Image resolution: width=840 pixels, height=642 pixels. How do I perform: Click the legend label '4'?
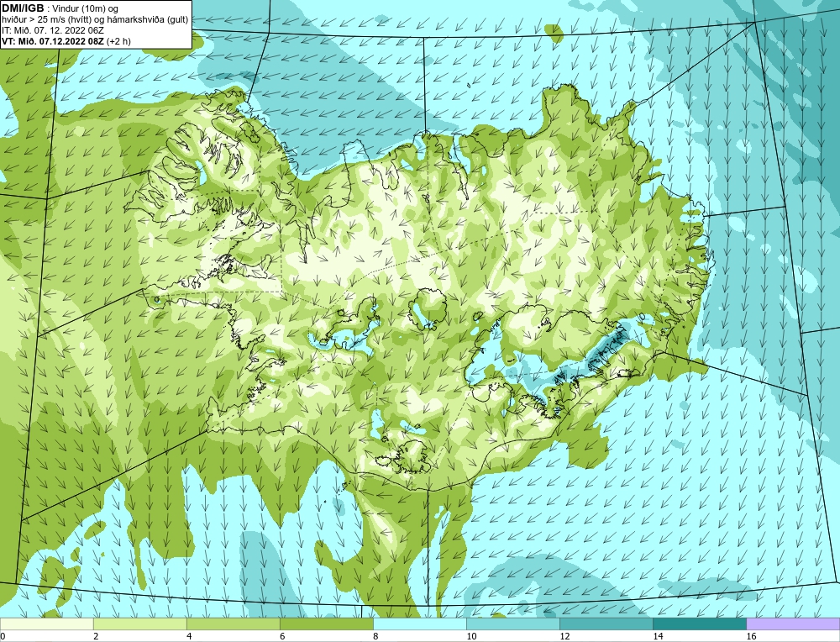coord(188,636)
